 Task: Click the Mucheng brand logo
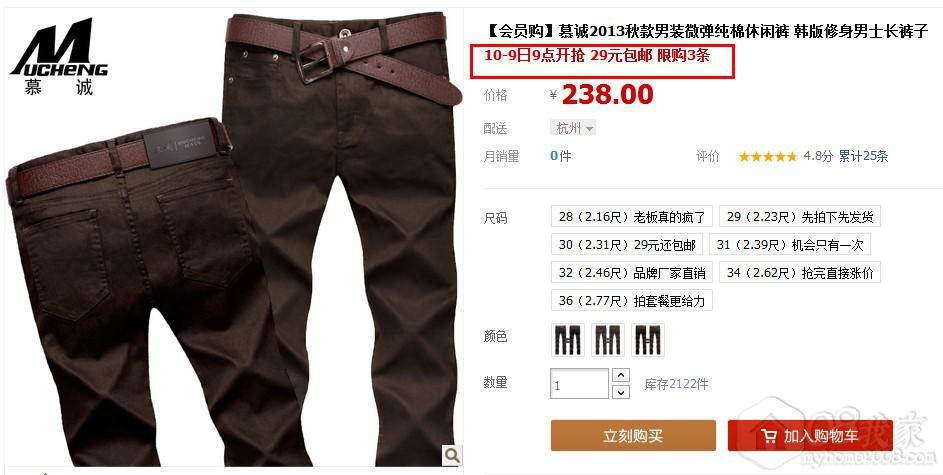coord(59,57)
